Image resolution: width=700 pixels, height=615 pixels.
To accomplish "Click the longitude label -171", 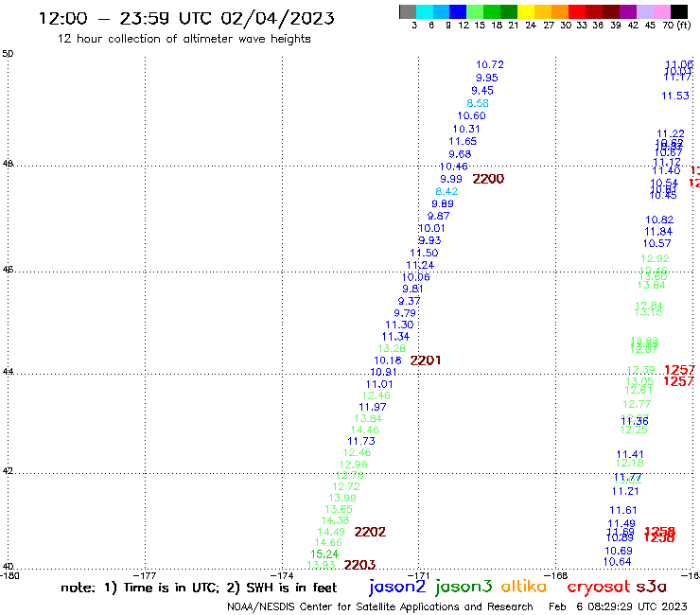I will 419,575.
